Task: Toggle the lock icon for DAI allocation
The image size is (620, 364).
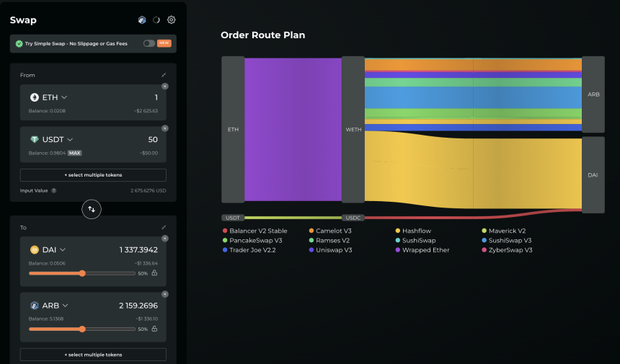Action: click(x=154, y=272)
